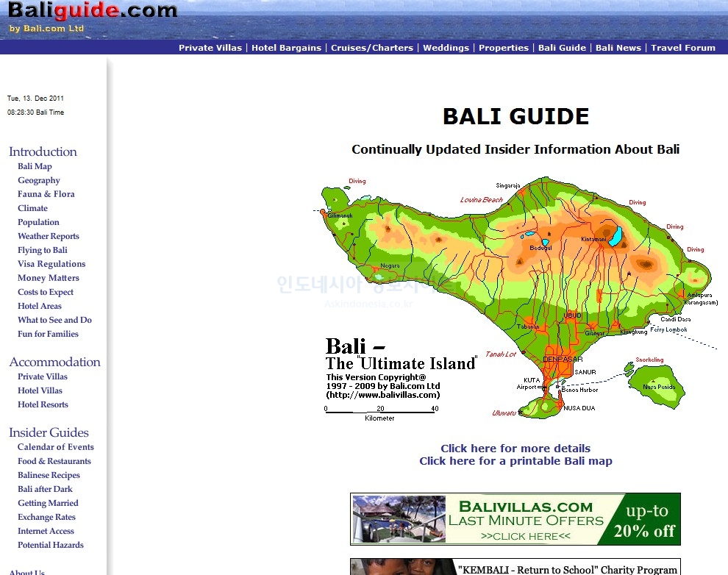
Task: Visit the Fun for Families link
Action: pyautogui.click(x=48, y=334)
